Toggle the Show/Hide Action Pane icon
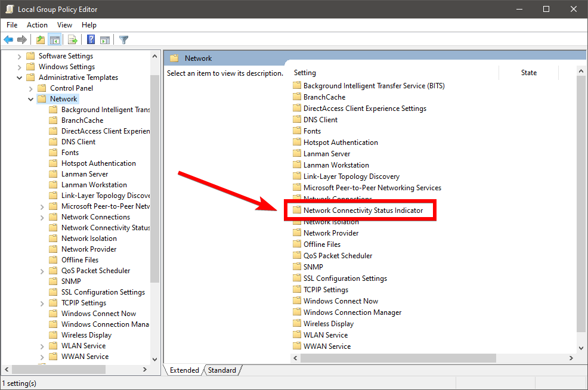 [x=105, y=40]
